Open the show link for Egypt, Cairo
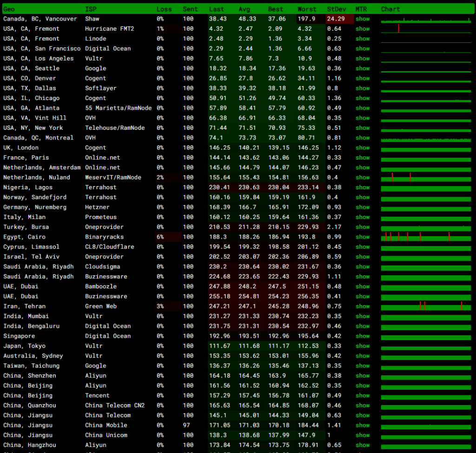Screen dimensions: 476x453 pyautogui.click(x=363, y=237)
